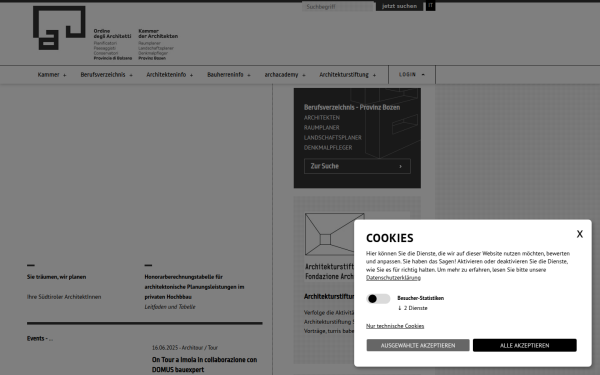Open the archacademy menu

(285, 75)
